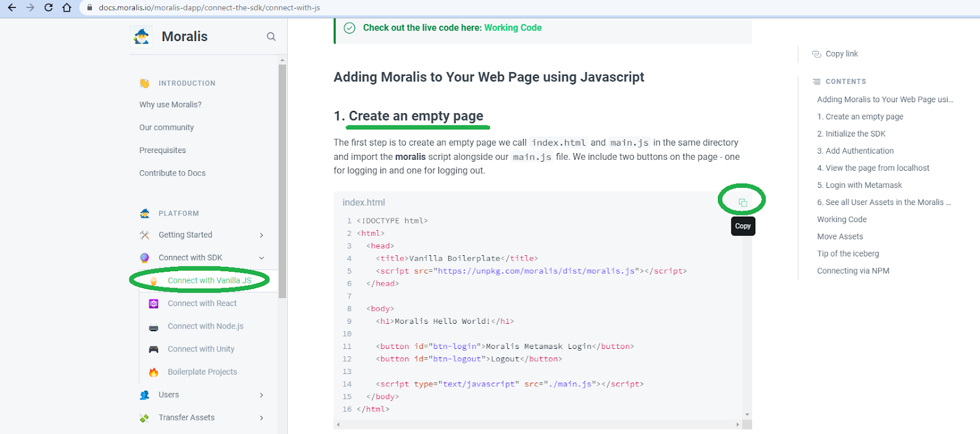Image resolution: width=980 pixels, height=434 pixels.
Task: Click the Getting Started tools icon
Action: [145, 235]
